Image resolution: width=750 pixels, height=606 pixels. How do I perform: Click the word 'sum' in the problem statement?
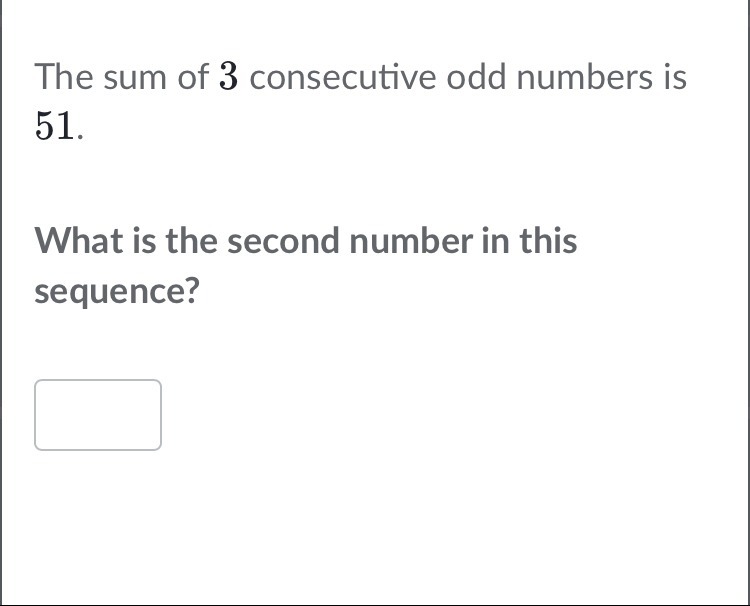click(134, 79)
